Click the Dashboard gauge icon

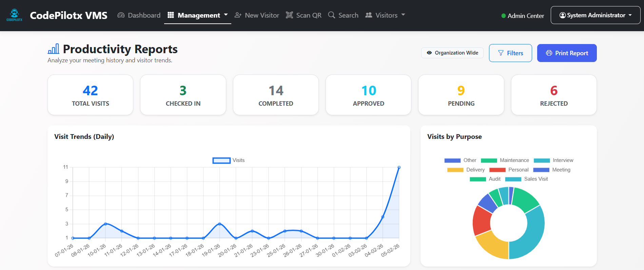121,15
